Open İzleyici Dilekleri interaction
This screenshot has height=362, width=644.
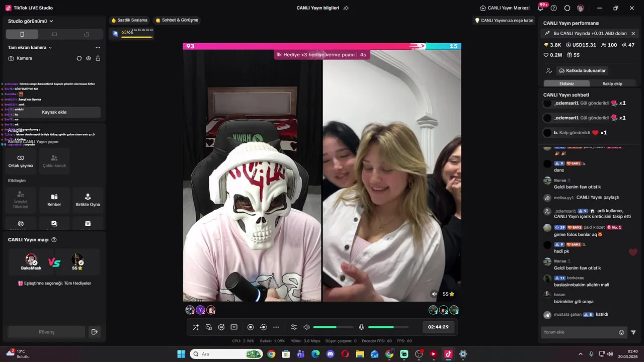[21, 200]
